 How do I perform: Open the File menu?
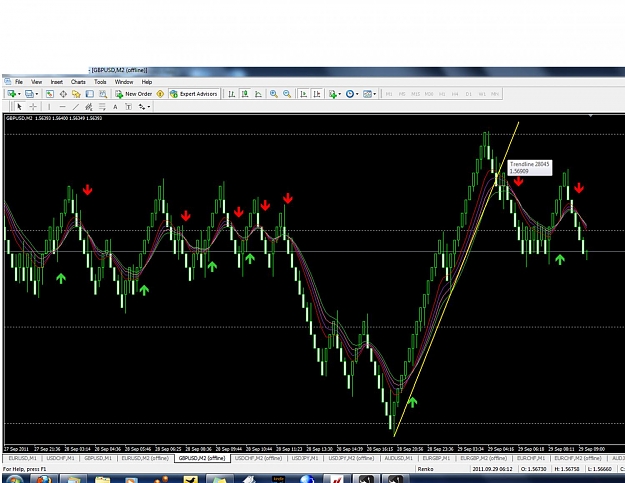click(19, 82)
